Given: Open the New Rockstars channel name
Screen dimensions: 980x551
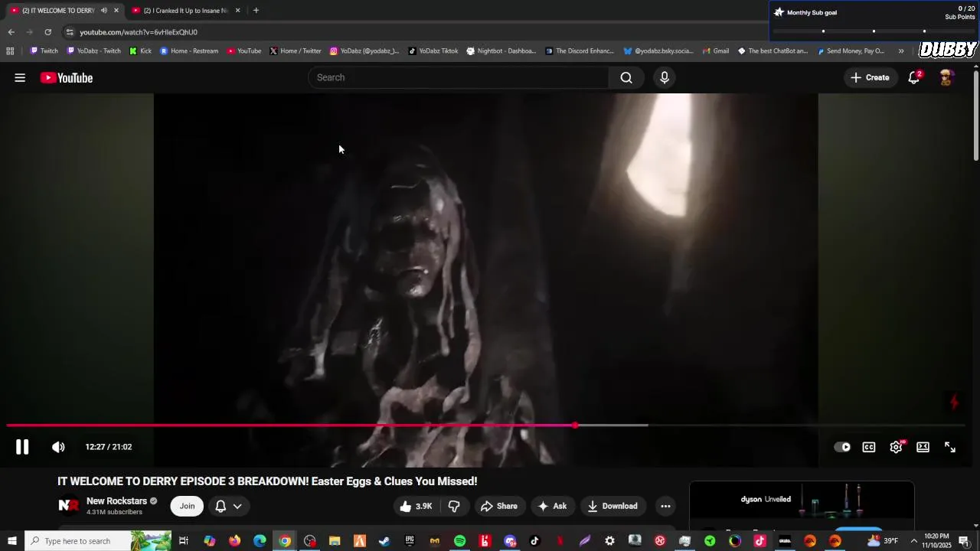Looking at the screenshot, I should point(116,501).
